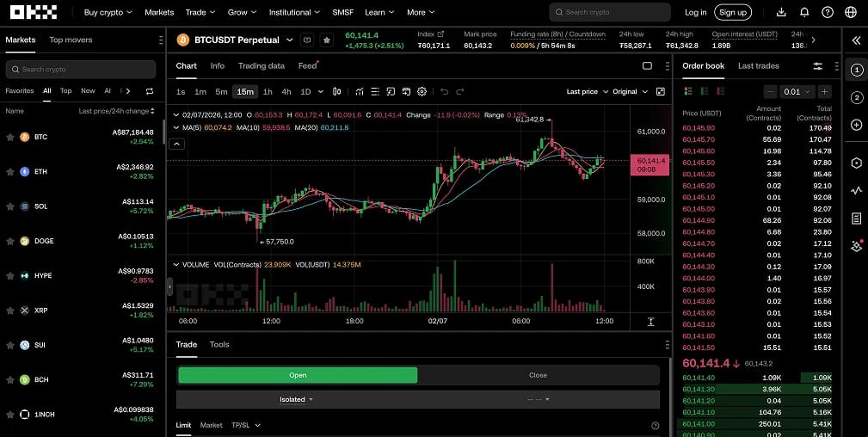Screen dimensions: 868x437
Task: Swap markets list currency icon
Action: [x=150, y=91]
